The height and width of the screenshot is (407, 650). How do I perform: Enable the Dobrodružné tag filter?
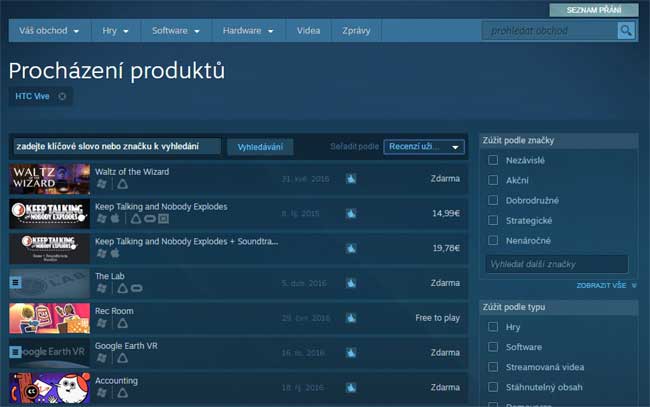[x=493, y=200]
